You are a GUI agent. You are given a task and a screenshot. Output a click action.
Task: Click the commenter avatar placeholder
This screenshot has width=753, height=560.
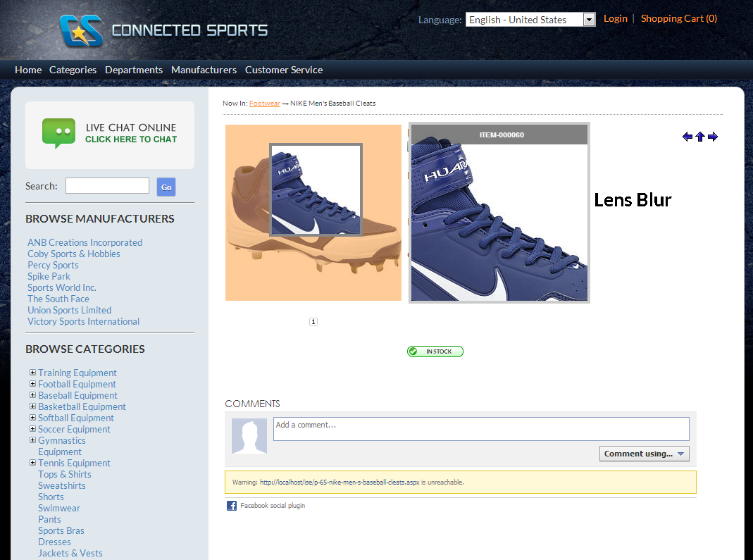point(249,436)
